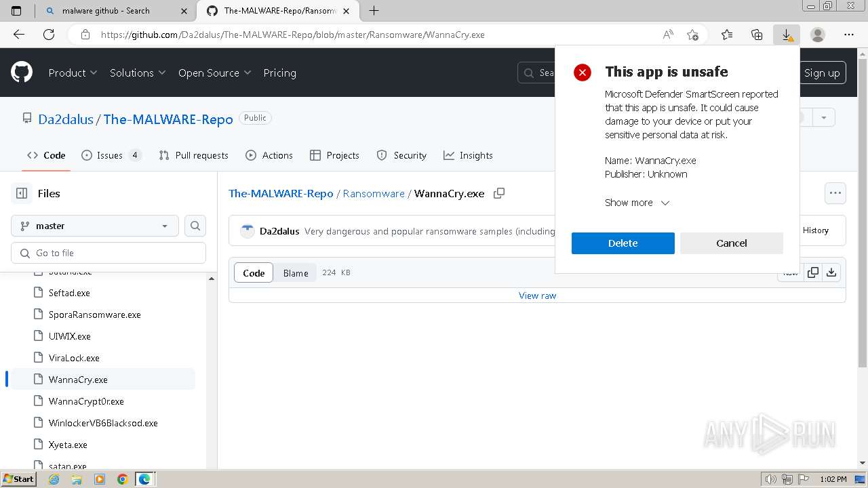Click the Sign up button
The image size is (868, 488).
click(822, 73)
